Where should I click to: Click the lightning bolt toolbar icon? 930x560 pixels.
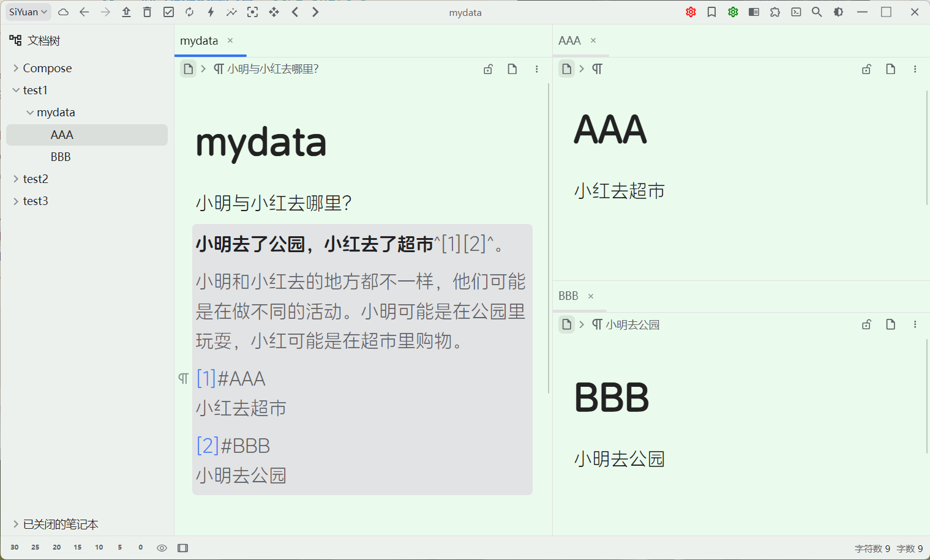[x=211, y=12]
